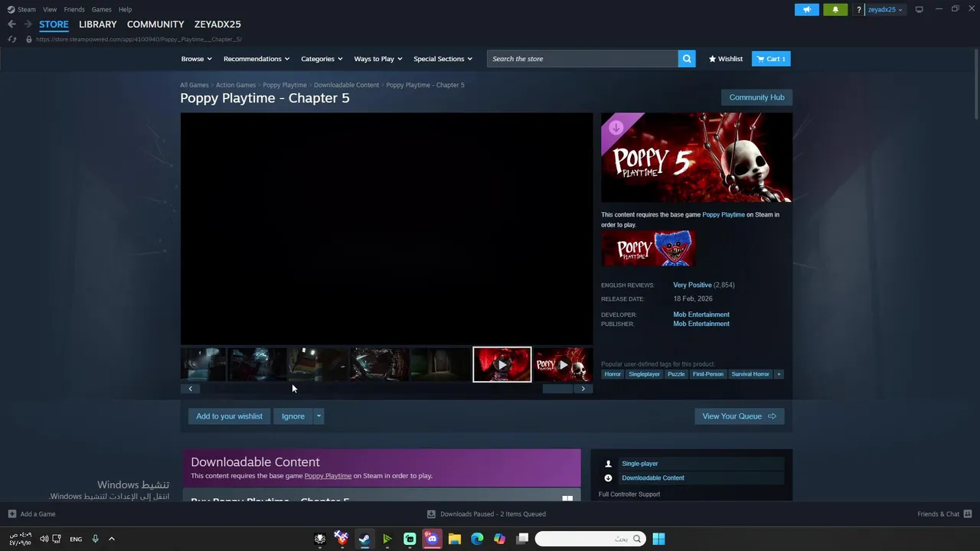Open the Community Hub button
980x551 pixels.
coord(756,97)
